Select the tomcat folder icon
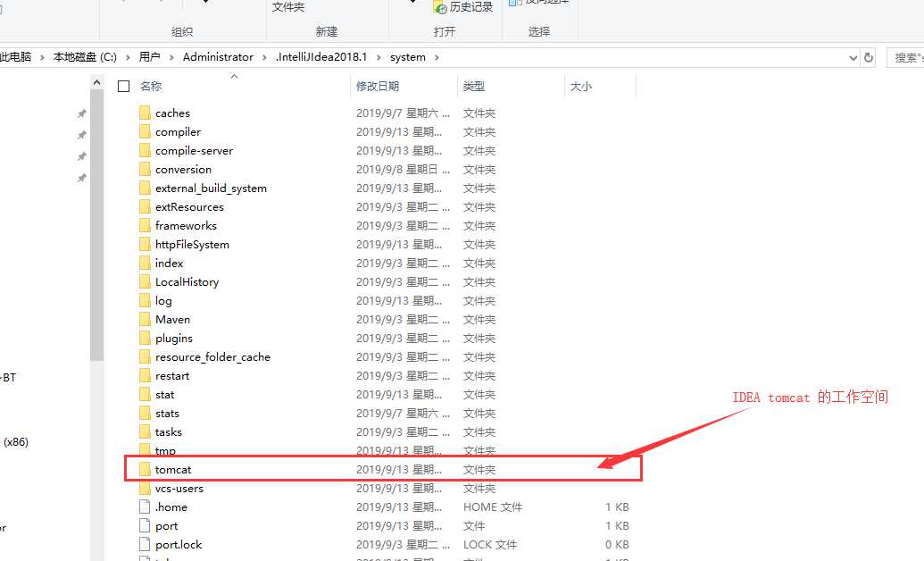 point(145,470)
